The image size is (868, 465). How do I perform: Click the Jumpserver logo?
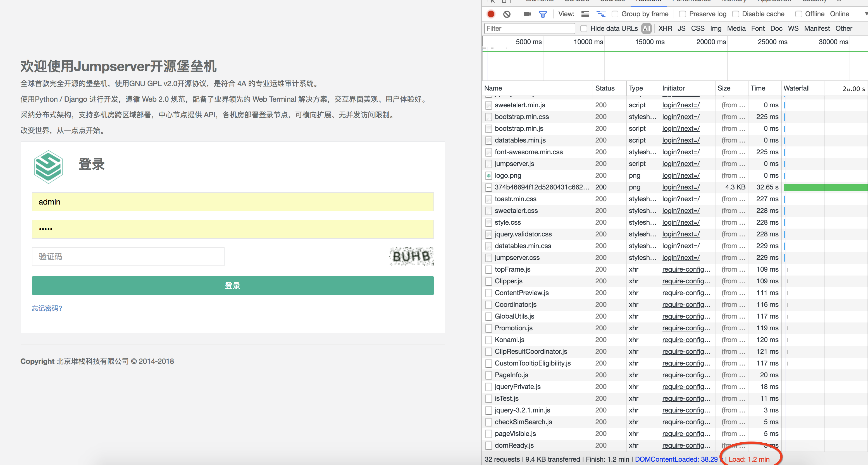pos(49,167)
